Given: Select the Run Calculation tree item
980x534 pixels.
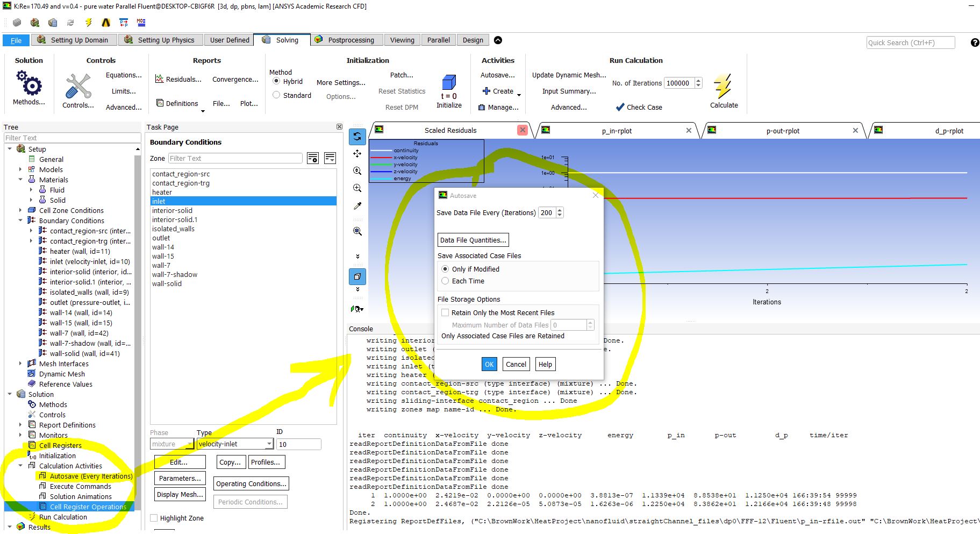Looking at the screenshot, I should (63, 517).
